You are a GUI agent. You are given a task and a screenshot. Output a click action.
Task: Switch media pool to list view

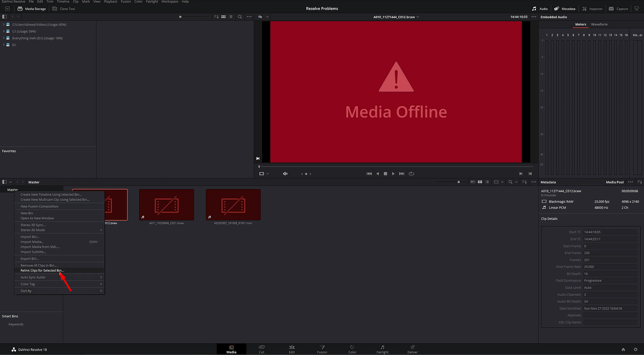487,182
